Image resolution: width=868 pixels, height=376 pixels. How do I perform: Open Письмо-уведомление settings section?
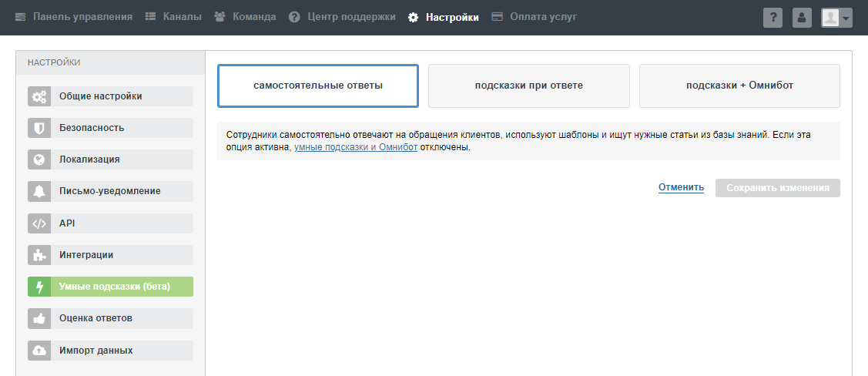coord(110,191)
